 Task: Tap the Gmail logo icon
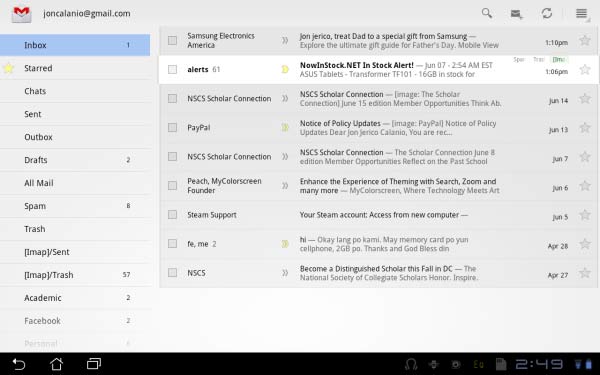(21, 15)
